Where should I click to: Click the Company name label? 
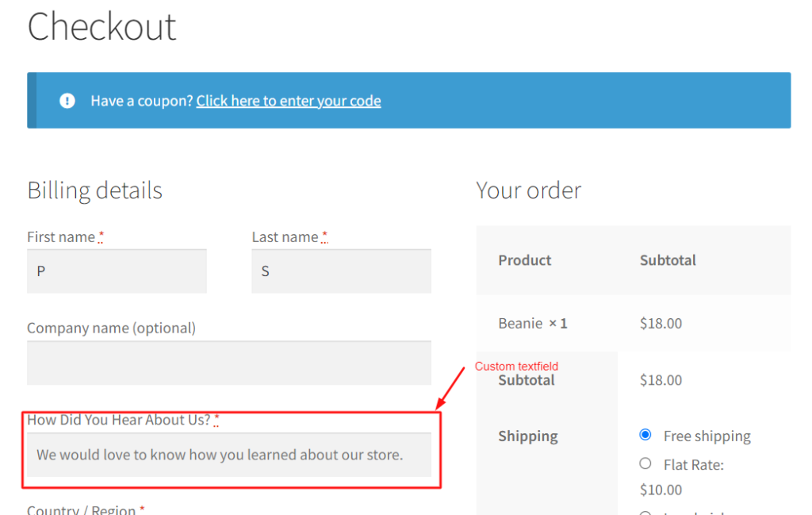pyautogui.click(x=111, y=328)
